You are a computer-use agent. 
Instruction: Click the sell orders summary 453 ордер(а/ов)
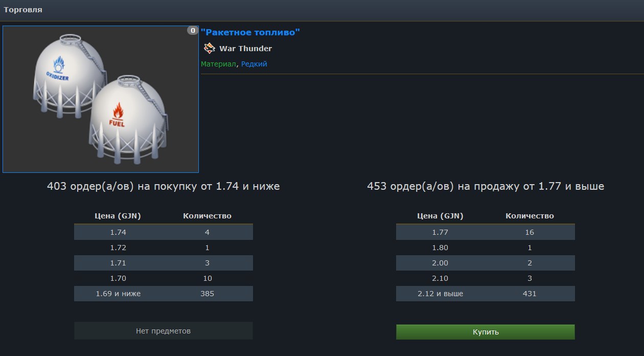486,187
